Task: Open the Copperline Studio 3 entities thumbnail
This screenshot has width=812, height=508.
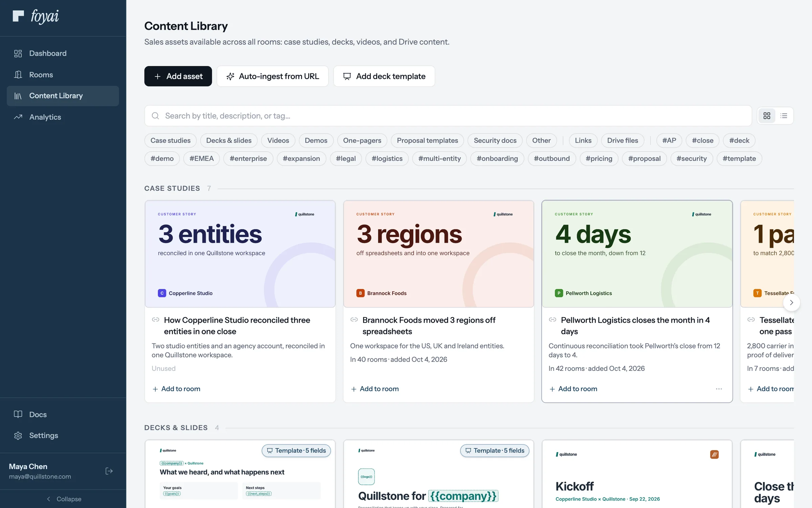Action: (x=240, y=254)
